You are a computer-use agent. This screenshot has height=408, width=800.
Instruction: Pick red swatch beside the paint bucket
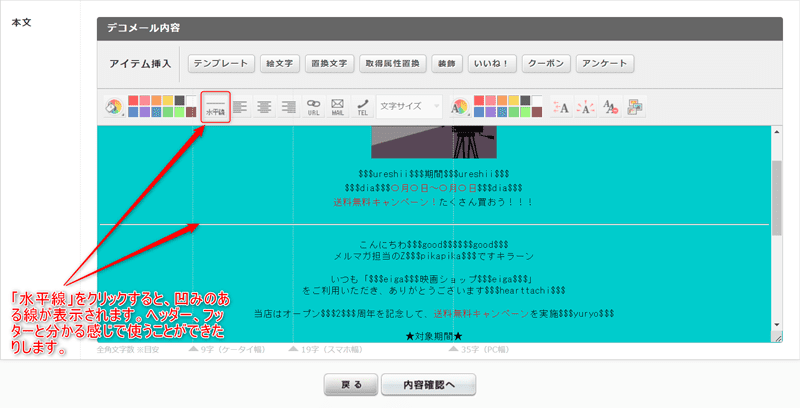133,100
